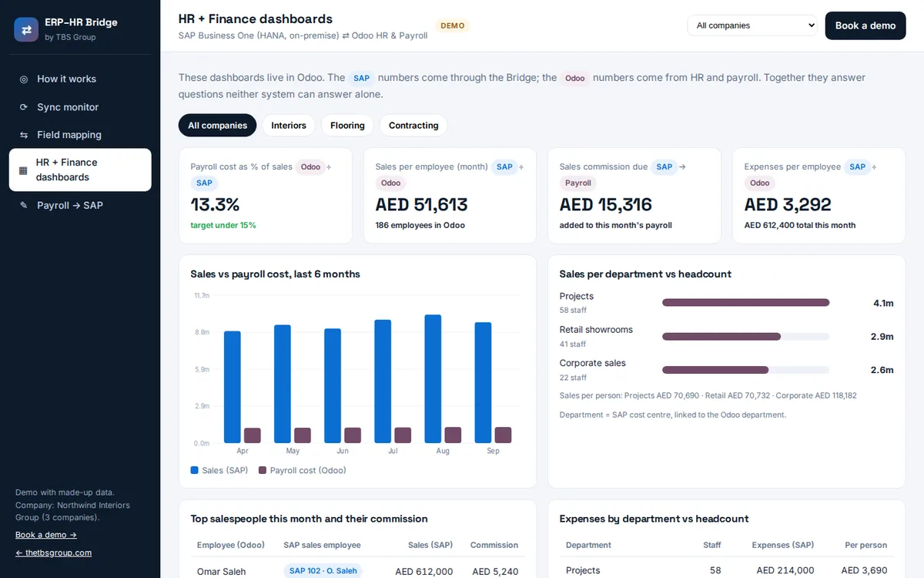Viewport: 924px width, 578px height.
Task: Go to Field mapping in the sidebar
Action: point(80,135)
